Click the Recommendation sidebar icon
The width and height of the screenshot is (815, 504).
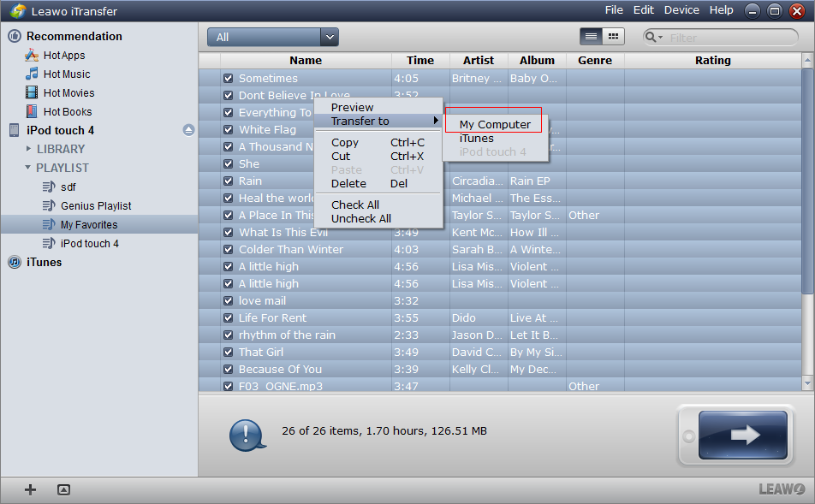click(15, 36)
